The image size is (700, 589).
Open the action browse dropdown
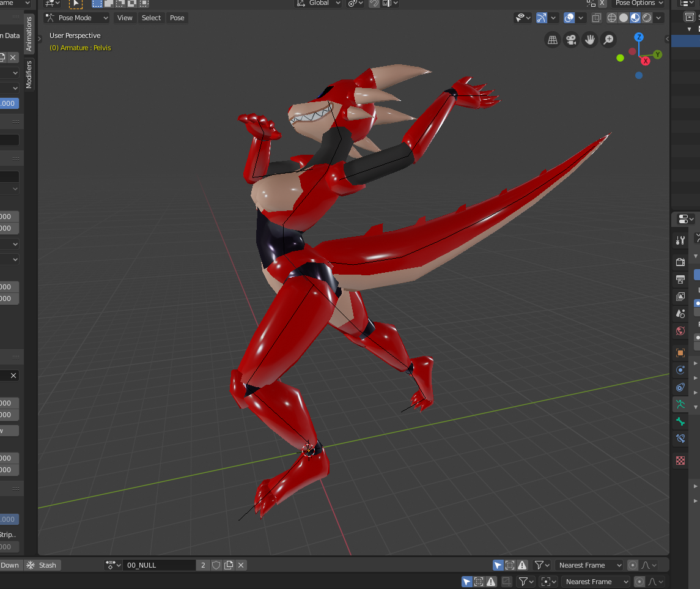pos(113,565)
